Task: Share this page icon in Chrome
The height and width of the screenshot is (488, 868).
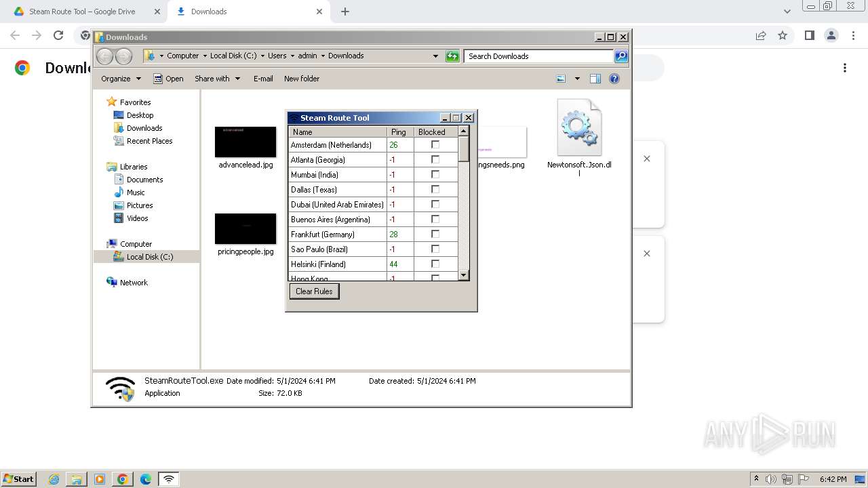Action: [x=761, y=35]
